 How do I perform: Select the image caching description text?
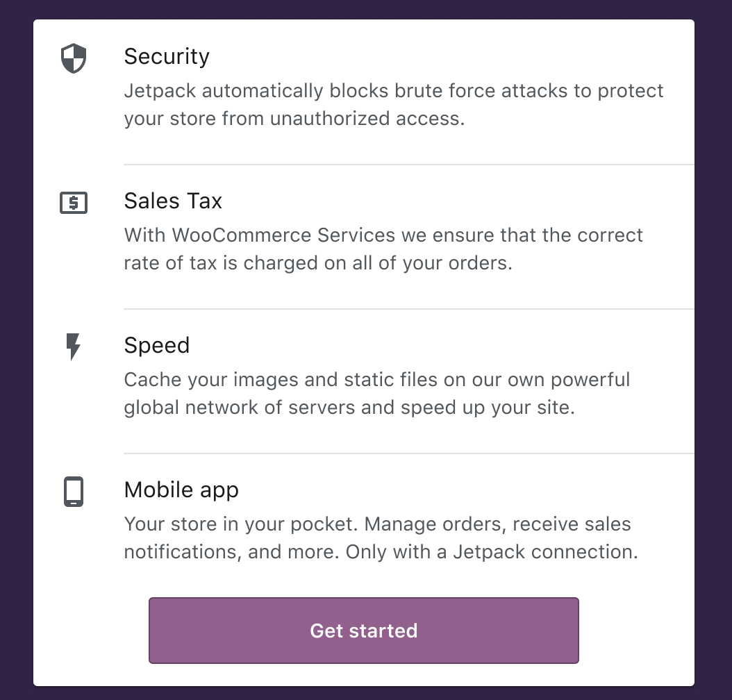pos(377,393)
